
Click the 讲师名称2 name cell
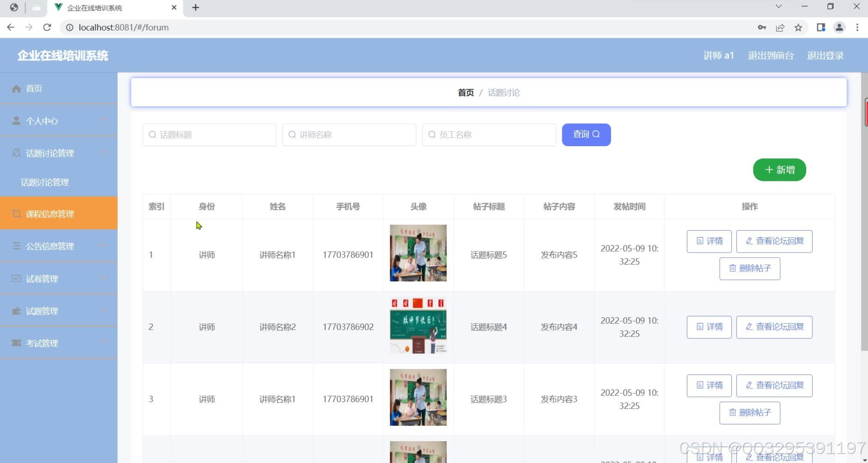coord(277,327)
